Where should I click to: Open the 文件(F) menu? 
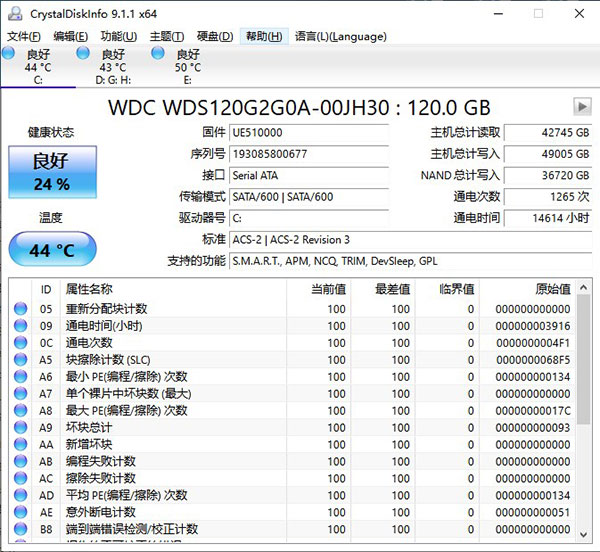[25, 36]
